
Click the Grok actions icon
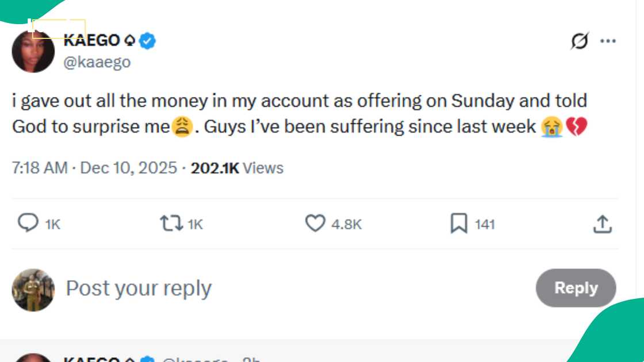coord(580,40)
